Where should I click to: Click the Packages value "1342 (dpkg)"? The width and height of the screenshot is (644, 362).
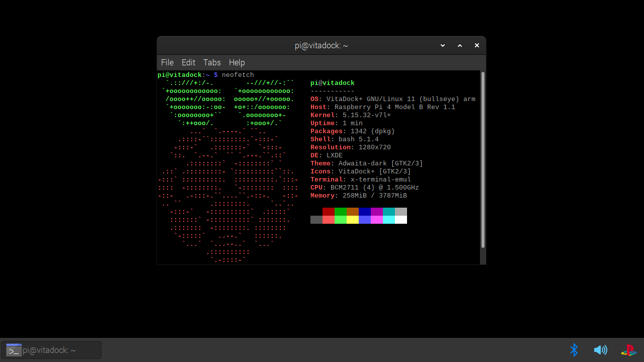[x=373, y=131]
